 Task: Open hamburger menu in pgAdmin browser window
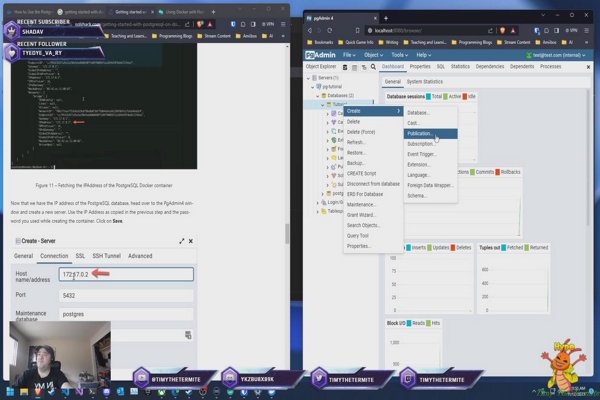tap(586, 30)
